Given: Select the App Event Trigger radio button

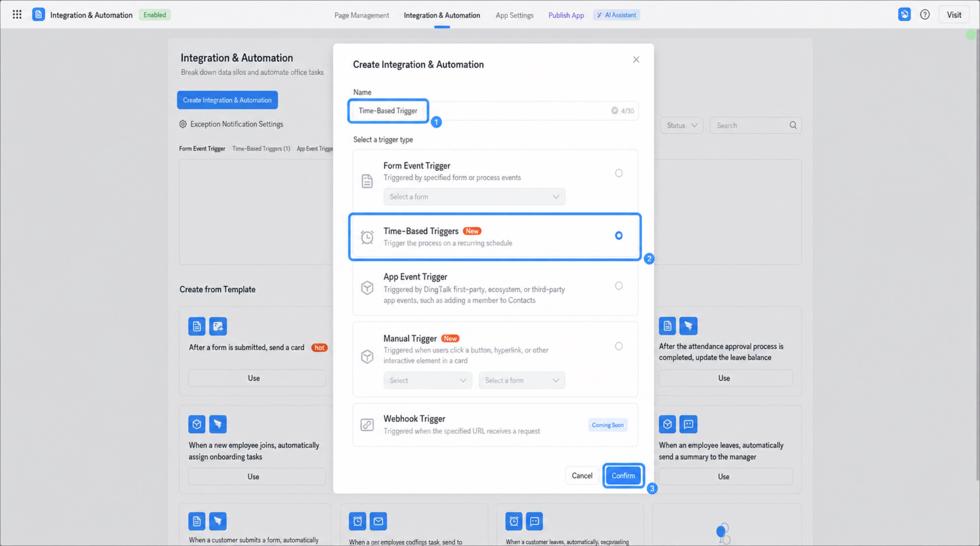Looking at the screenshot, I should click(x=619, y=286).
